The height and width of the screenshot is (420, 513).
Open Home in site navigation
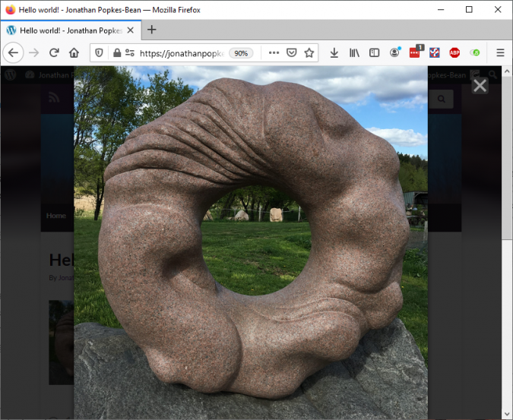click(56, 216)
